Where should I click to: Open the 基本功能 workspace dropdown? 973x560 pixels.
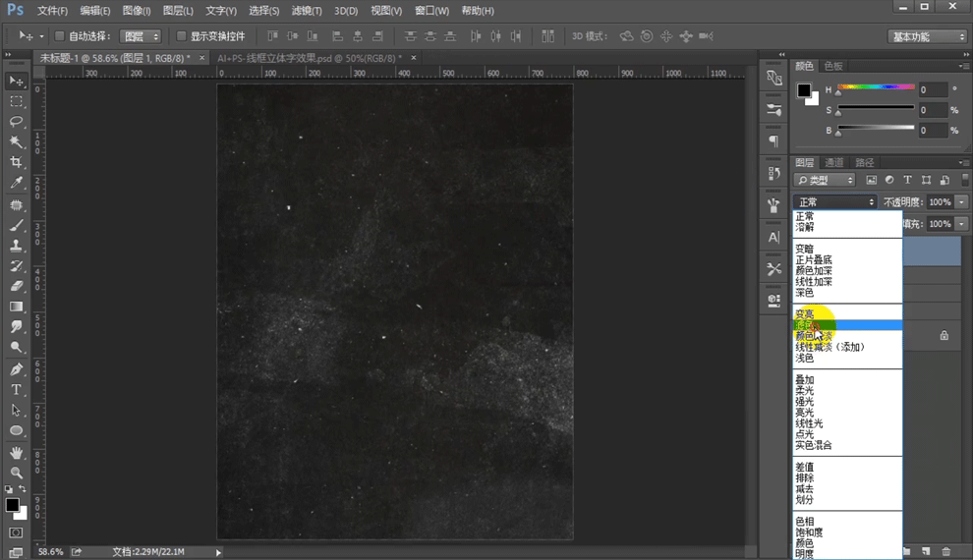tap(928, 36)
